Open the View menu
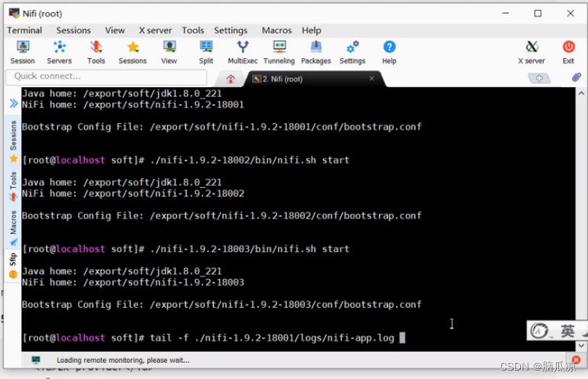The width and height of the screenshot is (588, 379). click(115, 31)
